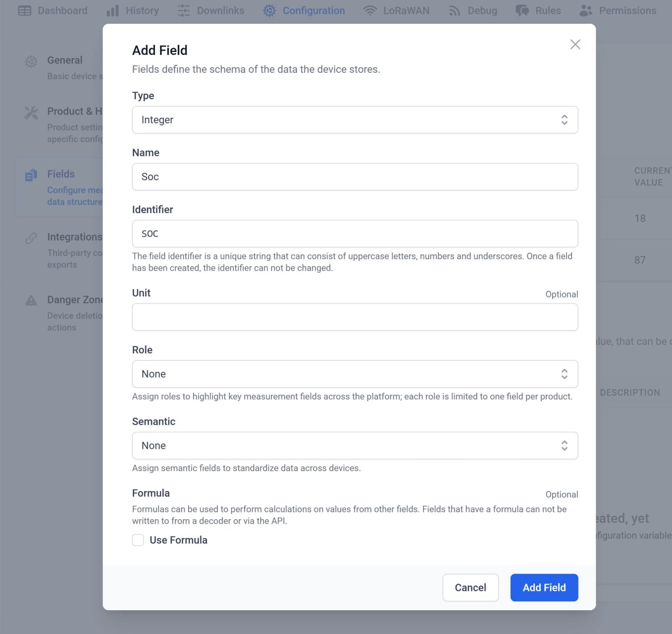Open the Permissions users icon
This screenshot has width=672, height=634.
click(x=585, y=10)
